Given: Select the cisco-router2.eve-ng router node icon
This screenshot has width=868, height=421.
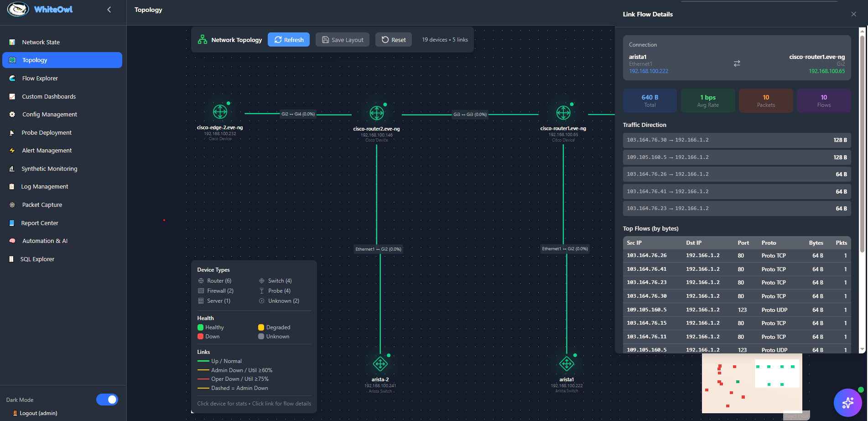Looking at the screenshot, I should (x=376, y=113).
